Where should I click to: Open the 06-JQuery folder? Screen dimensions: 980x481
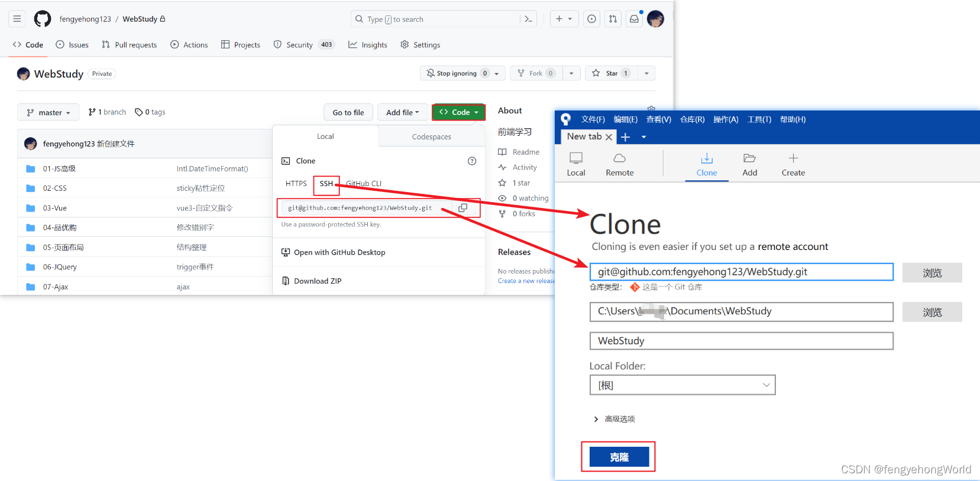60,267
